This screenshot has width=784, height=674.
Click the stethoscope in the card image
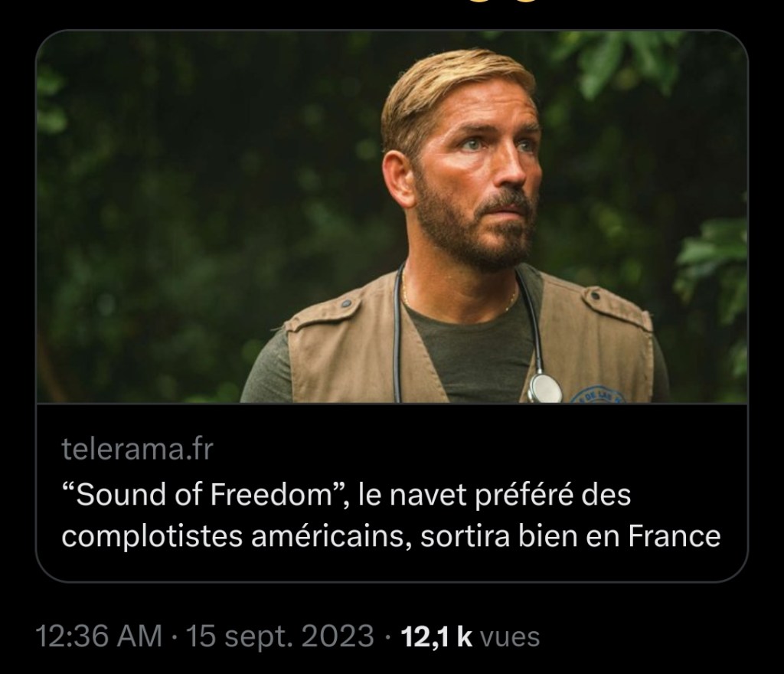coord(544,386)
